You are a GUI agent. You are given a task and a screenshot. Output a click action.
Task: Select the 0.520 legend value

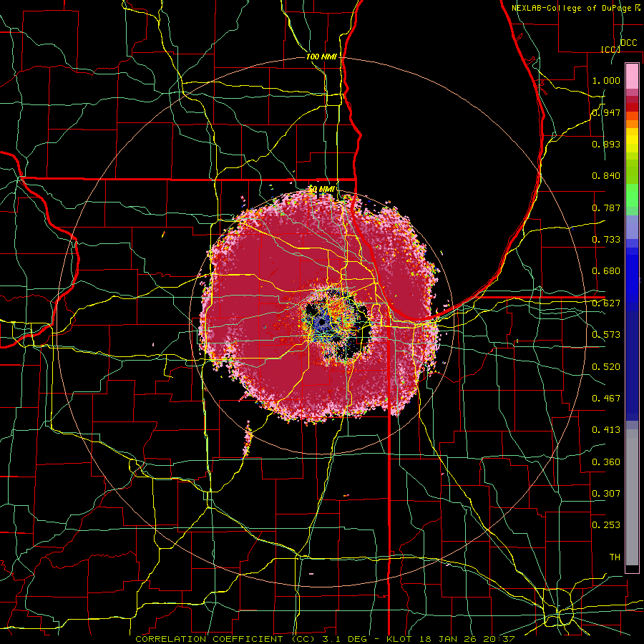606,367
